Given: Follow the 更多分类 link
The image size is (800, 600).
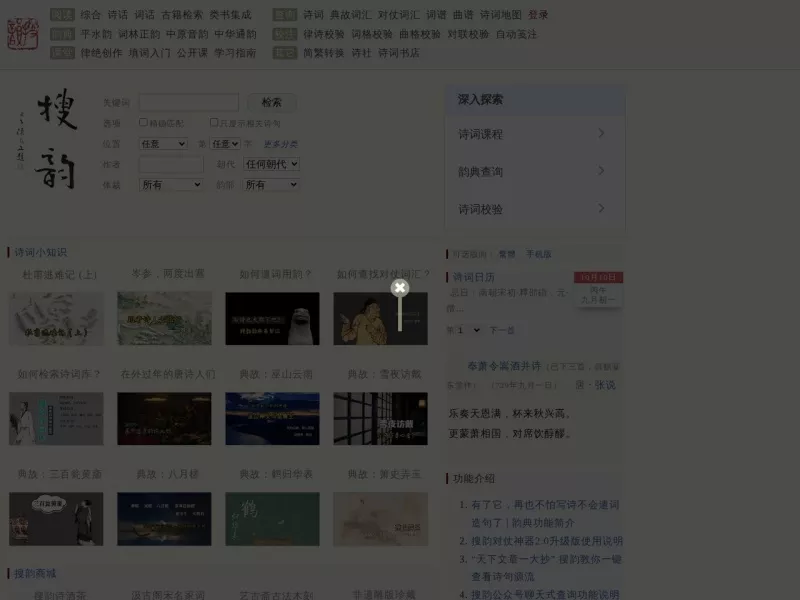Looking at the screenshot, I should pyautogui.click(x=281, y=144).
